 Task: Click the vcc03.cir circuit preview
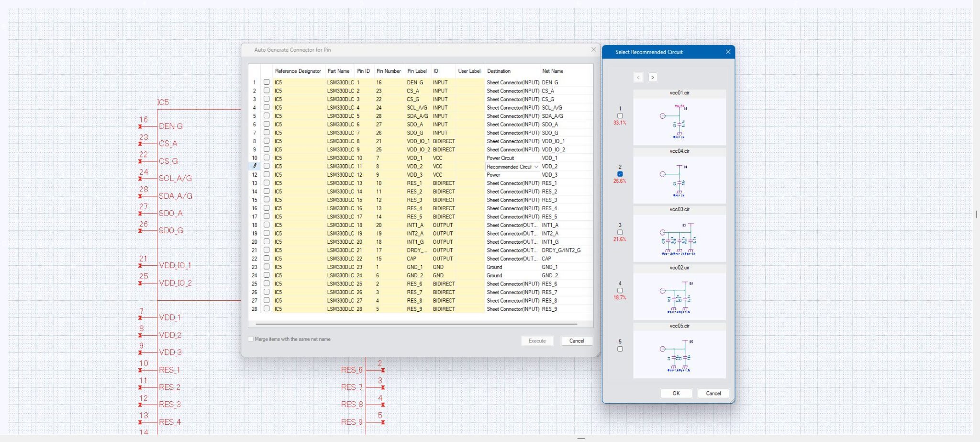679,237
